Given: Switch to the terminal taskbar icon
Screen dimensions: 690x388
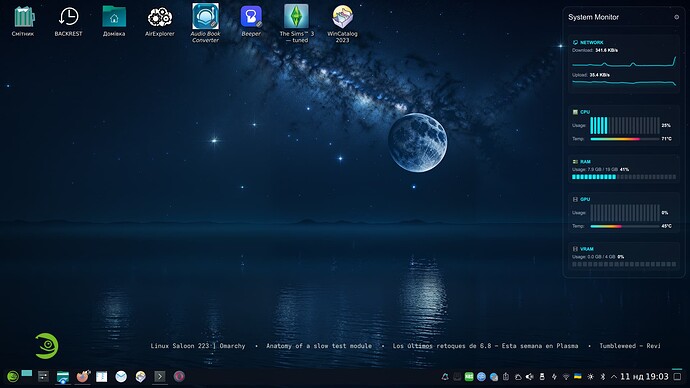Looking at the screenshot, I should pyautogui.click(x=160, y=377).
